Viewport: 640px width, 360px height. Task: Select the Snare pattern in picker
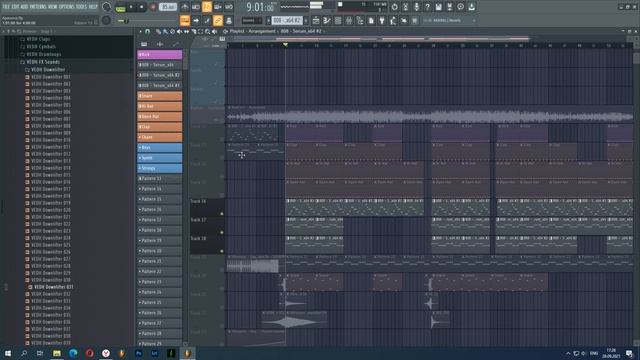[160, 96]
